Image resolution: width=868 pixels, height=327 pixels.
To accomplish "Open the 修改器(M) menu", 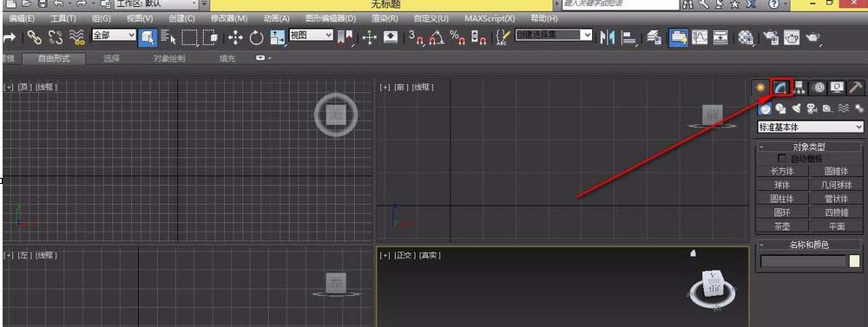I will 228,18.
